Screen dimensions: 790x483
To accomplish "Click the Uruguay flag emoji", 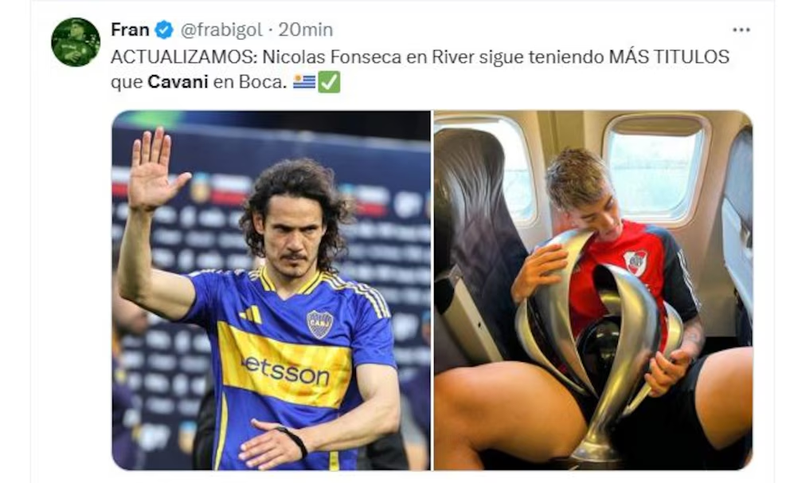I will click(x=304, y=82).
